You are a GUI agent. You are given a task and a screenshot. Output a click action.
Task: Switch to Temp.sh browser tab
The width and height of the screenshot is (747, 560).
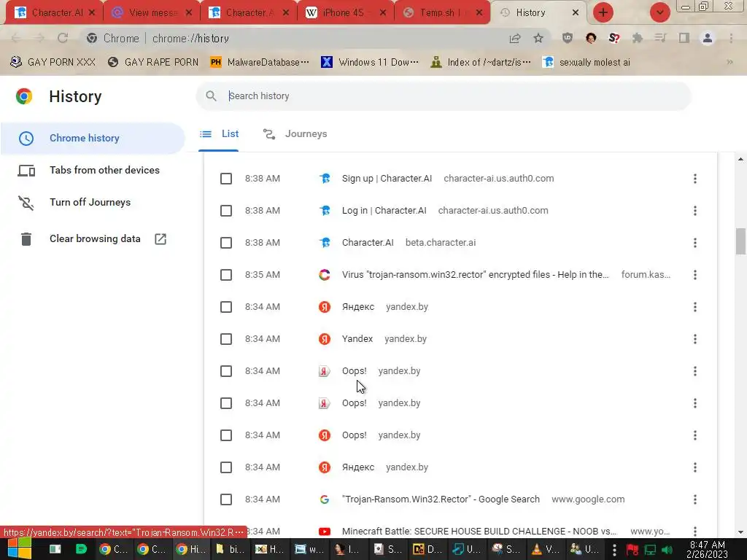(441, 12)
